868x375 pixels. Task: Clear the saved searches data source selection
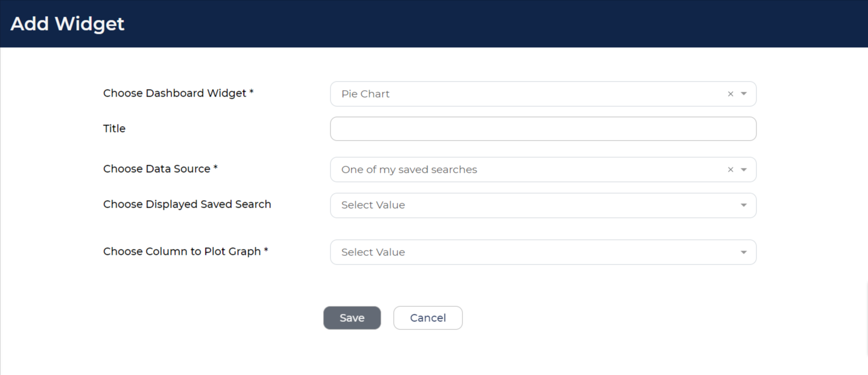(730, 170)
